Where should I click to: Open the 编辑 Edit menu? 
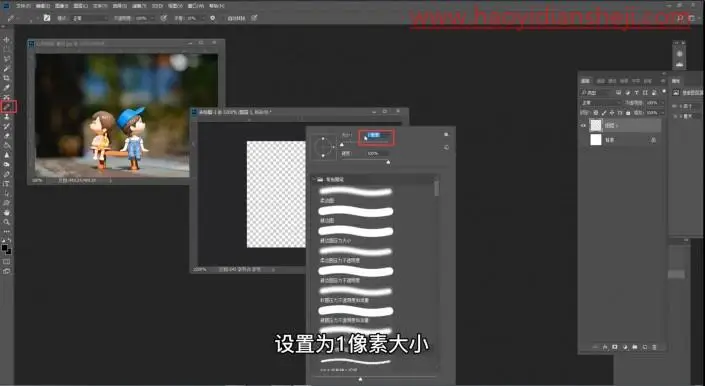click(43, 6)
